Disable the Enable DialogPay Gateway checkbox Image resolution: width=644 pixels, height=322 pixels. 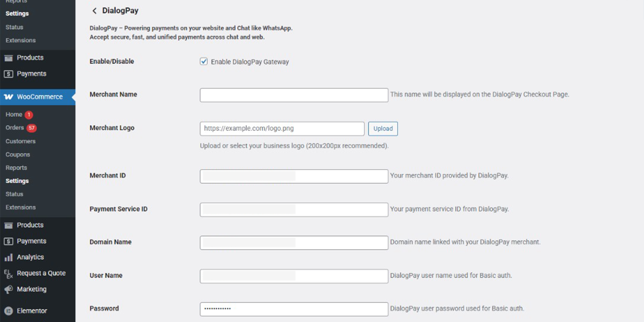pos(203,61)
